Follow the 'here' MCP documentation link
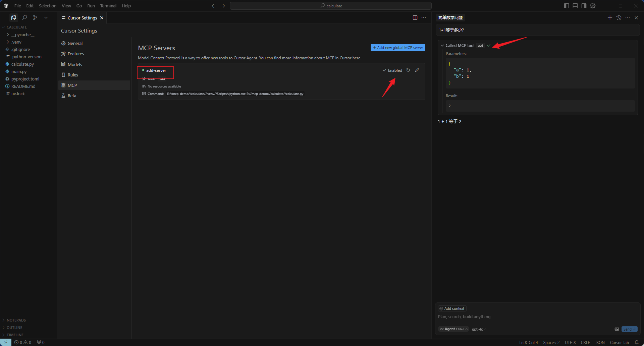The image size is (644, 346). click(356, 58)
